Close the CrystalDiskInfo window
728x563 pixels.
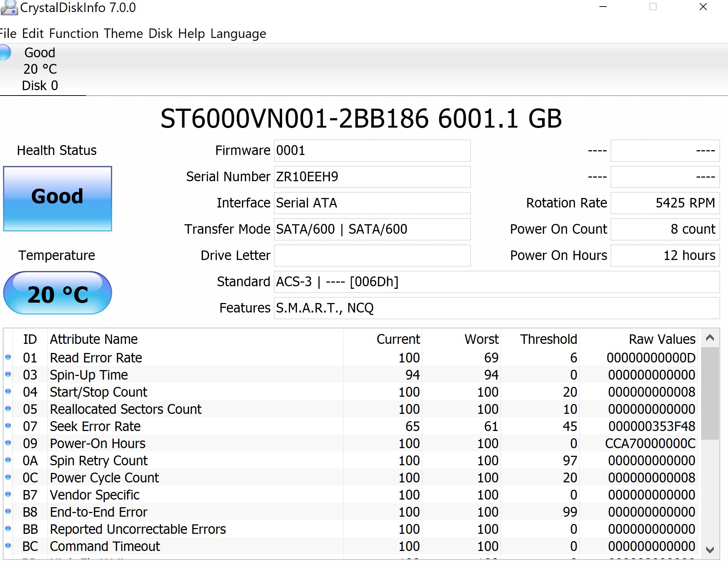pyautogui.click(x=703, y=7)
